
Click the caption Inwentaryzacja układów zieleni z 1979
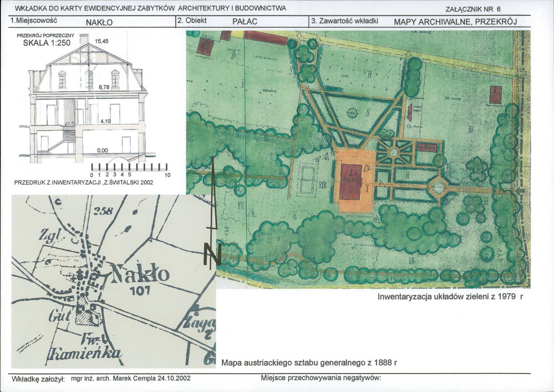[x=451, y=296]
